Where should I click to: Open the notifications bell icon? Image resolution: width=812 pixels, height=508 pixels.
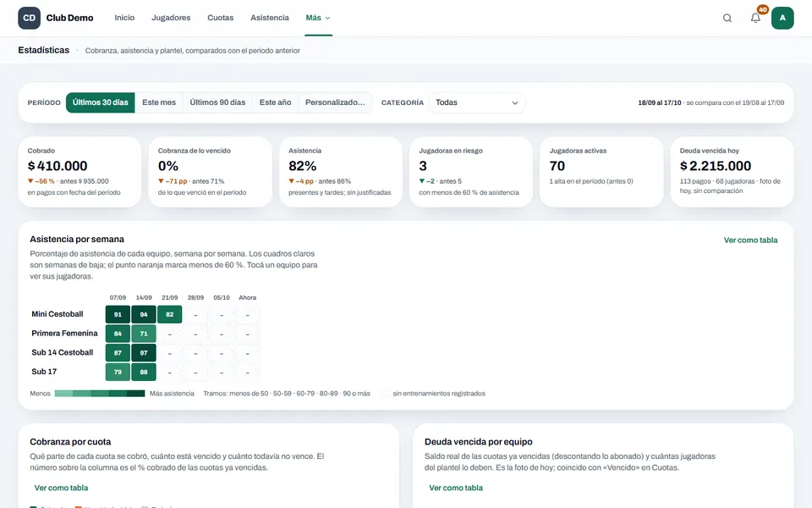click(755, 18)
